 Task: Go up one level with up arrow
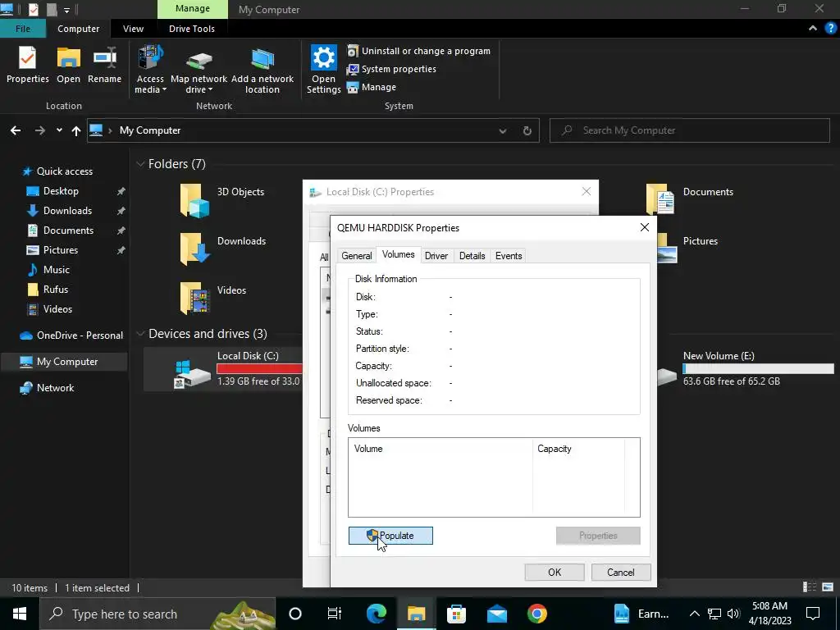point(76,130)
